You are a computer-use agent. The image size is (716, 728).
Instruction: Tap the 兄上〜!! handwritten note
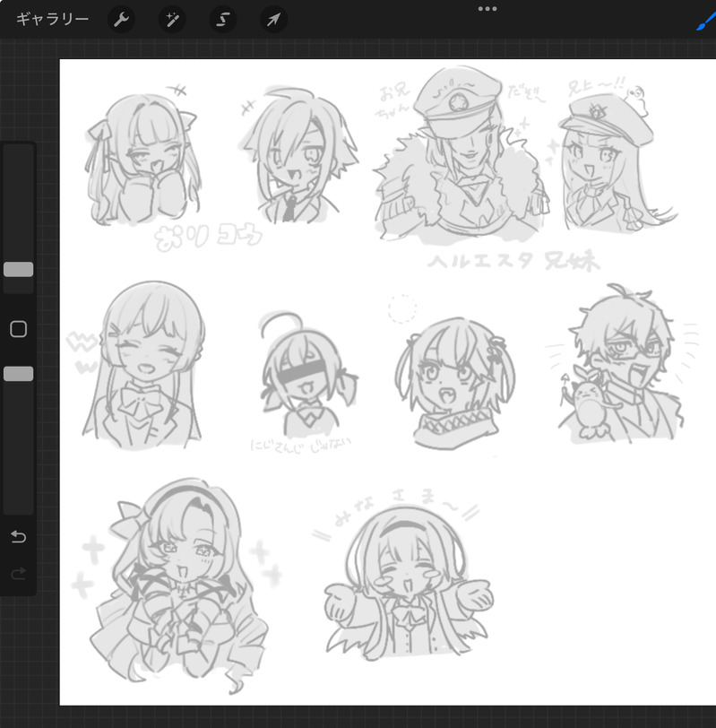pyautogui.click(x=597, y=87)
